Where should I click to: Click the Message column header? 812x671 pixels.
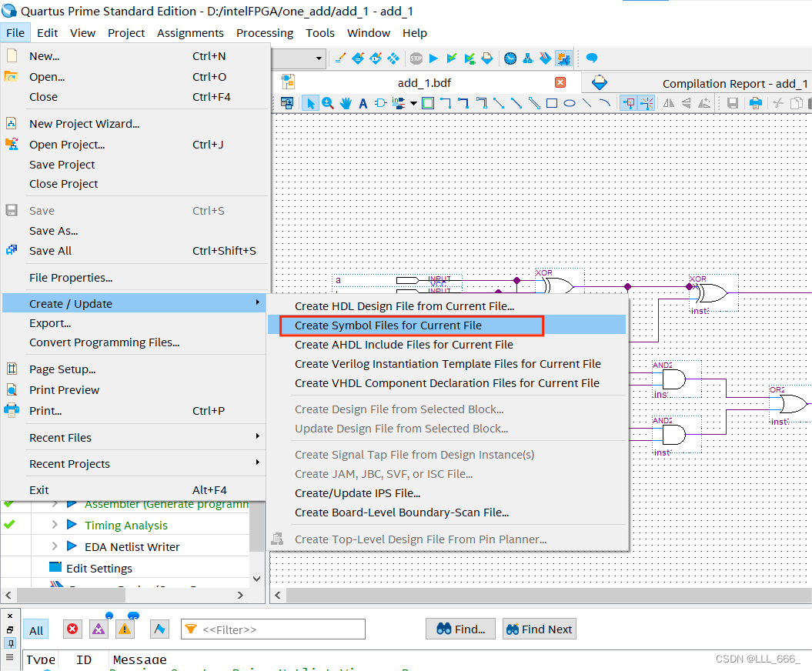pos(140,659)
